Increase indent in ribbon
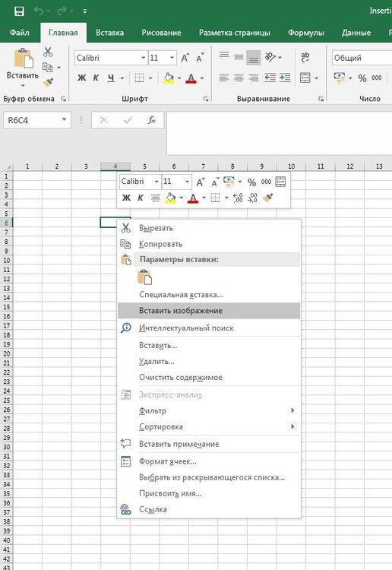Viewport: 392px width, 570px height. 285,78
